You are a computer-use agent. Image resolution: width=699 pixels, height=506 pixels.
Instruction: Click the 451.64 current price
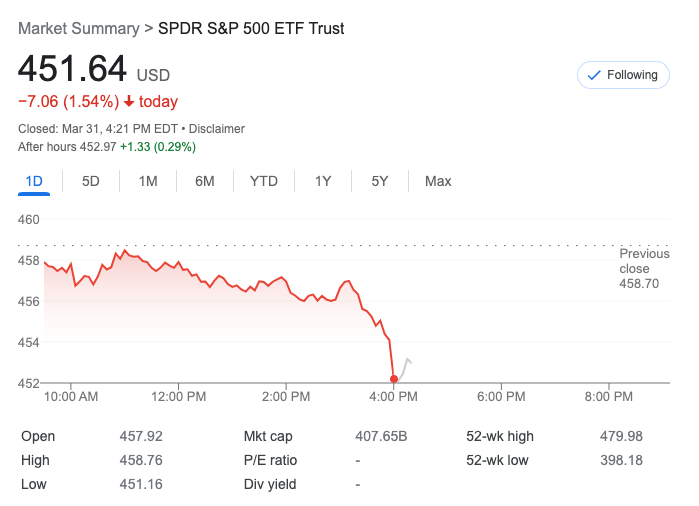tap(73, 69)
